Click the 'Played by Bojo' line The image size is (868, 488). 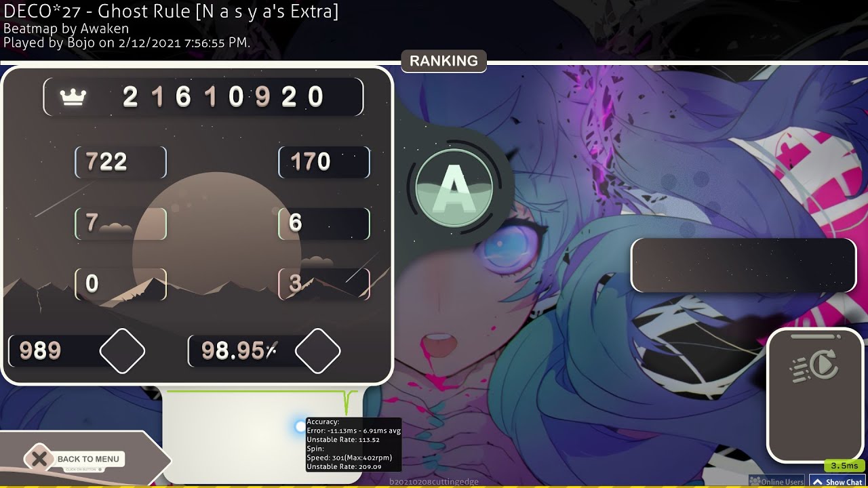coord(127,42)
